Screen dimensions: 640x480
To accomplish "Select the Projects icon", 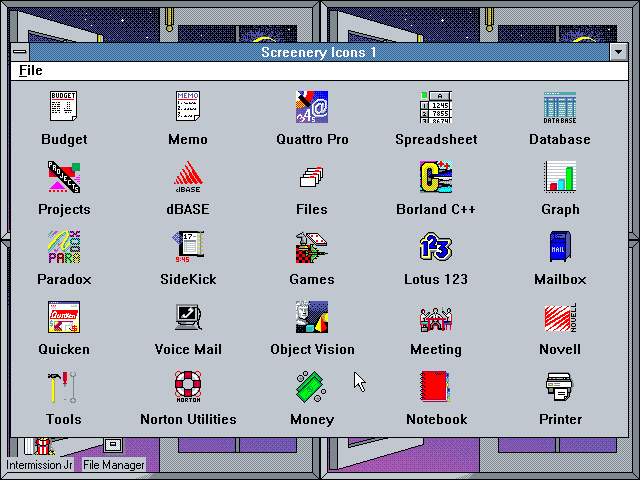I will tap(64, 177).
